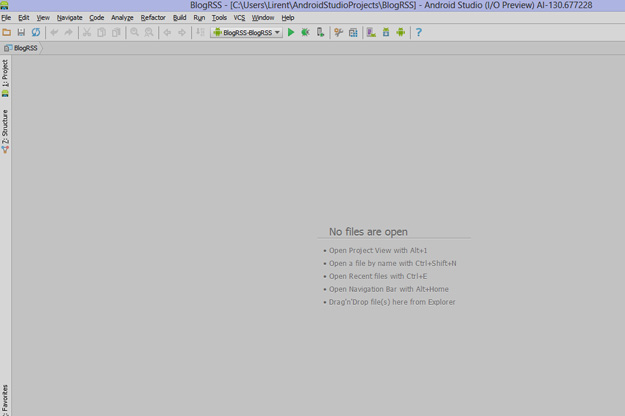The width and height of the screenshot is (625, 416).
Task: Click the Copy icon
Action: 102,32
